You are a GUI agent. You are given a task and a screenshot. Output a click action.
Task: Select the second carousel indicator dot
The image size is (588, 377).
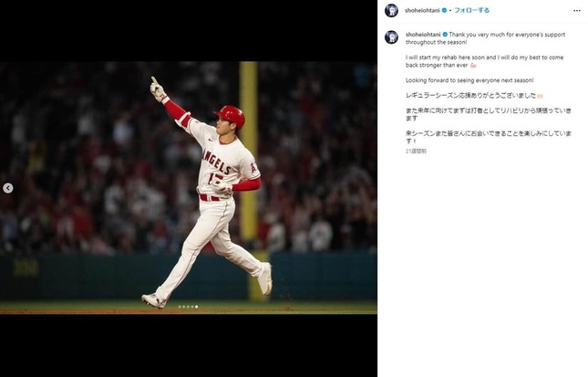coord(184,307)
